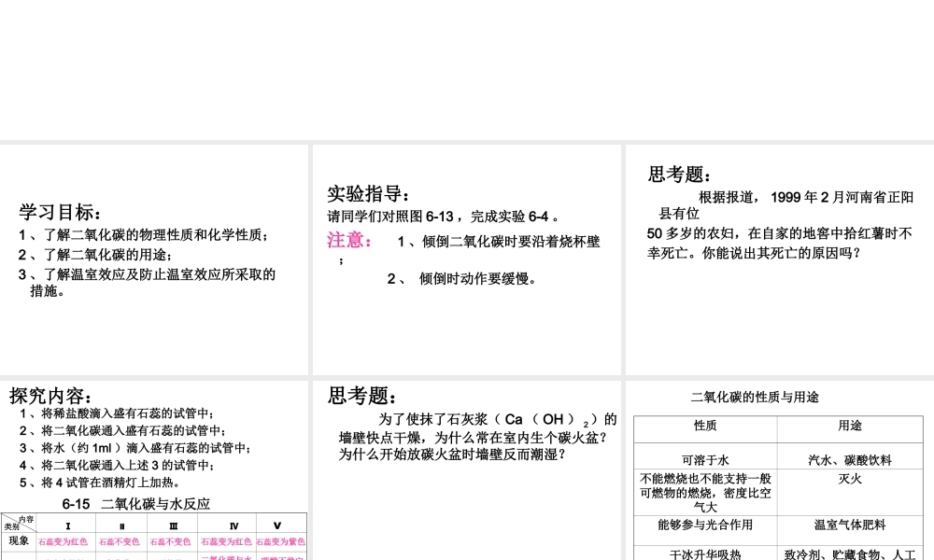Open the 二氧化碳的性质与用途 table slide
The width and height of the screenshot is (934, 560).
(x=780, y=470)
